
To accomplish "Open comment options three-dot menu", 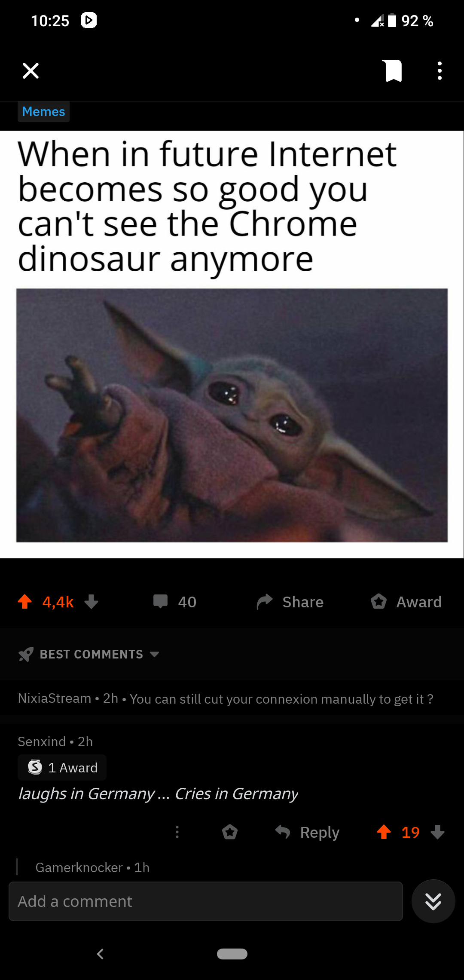I will [x=177, y=832].
